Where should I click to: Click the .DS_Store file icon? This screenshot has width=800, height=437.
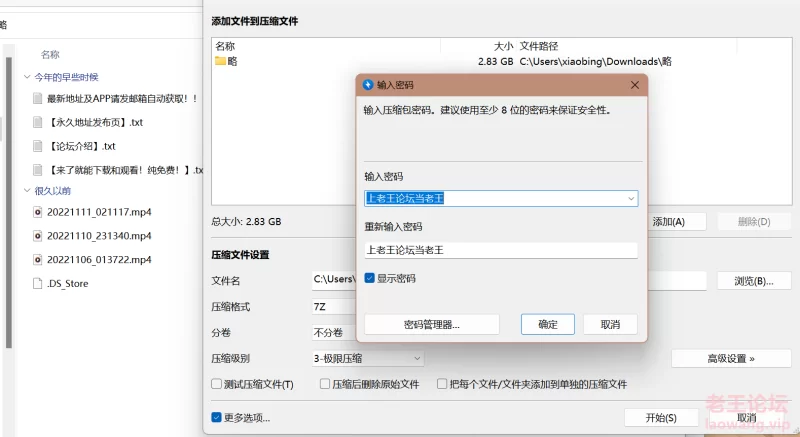37,284
